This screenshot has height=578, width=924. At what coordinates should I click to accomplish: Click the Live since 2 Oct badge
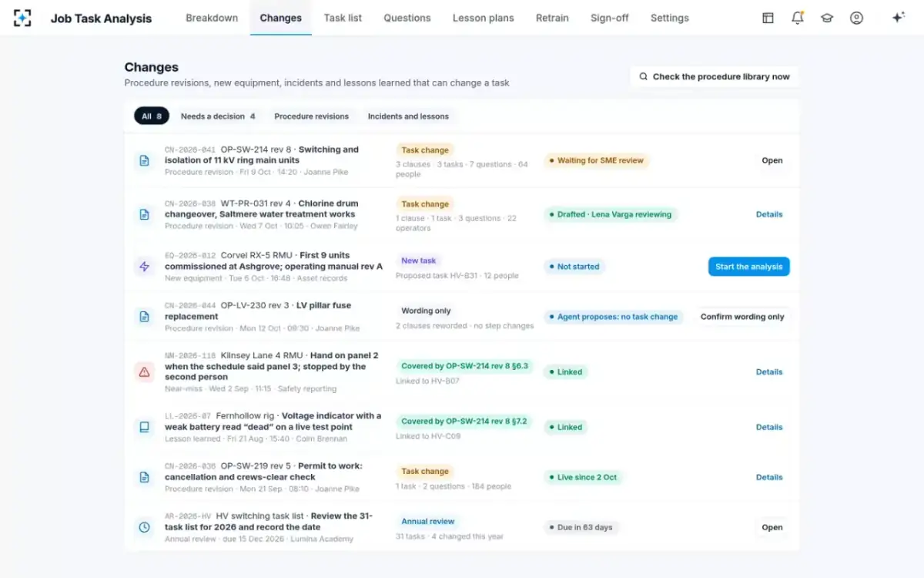pos(584,477)
